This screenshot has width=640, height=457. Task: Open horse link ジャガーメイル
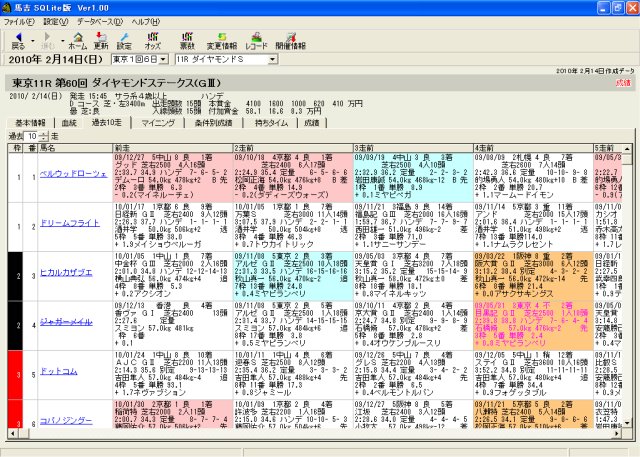pos(66,322)
